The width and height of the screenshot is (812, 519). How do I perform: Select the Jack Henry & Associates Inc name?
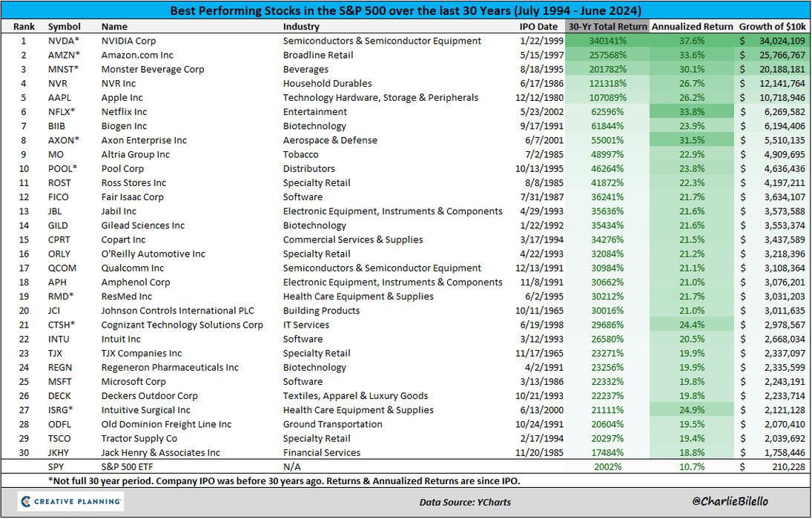click(160, 453)
